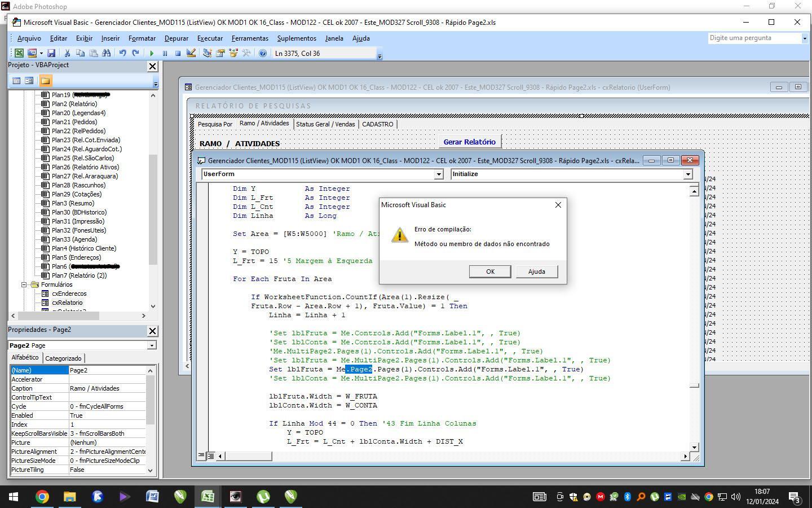Click the code window horizontal scrollbar thumb
812x508 pixels.
[248, 456]
